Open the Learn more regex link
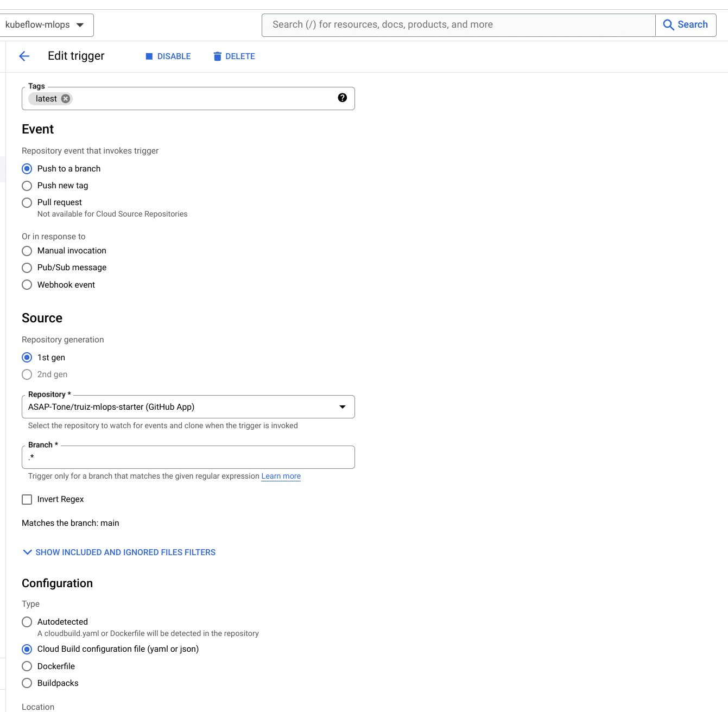This screenshot has width=728, height=712. click(x=281, y=476)
